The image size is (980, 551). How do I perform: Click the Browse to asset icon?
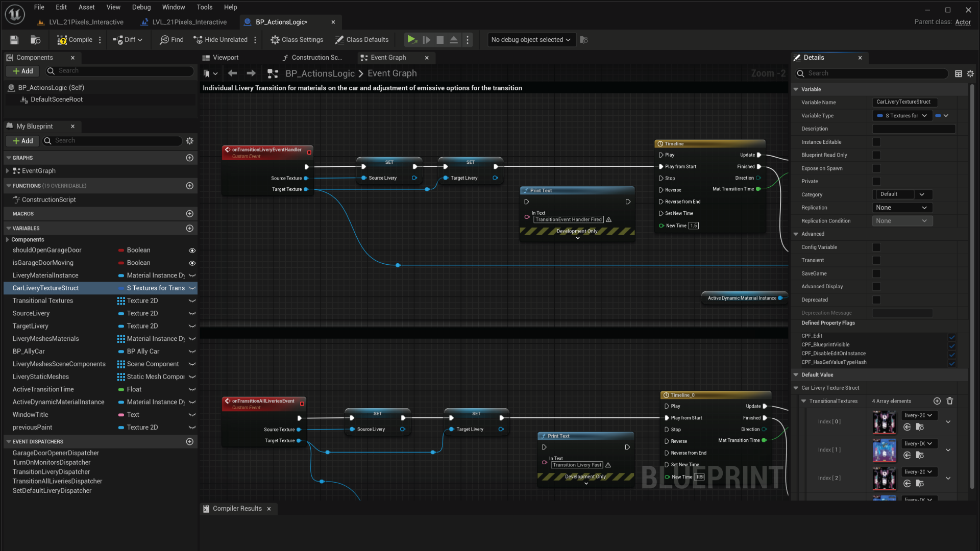tap(35, 40)
